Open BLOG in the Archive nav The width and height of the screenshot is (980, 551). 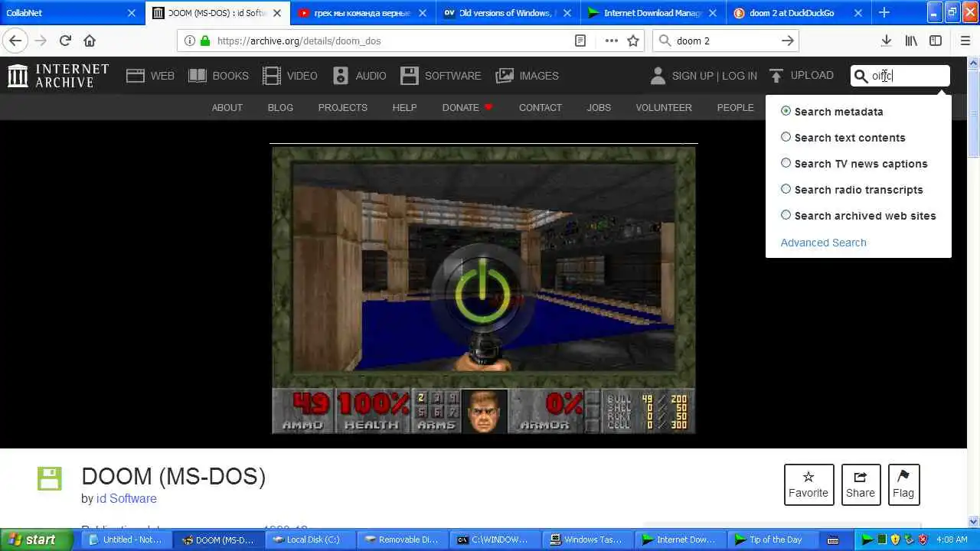pos(280,108)
